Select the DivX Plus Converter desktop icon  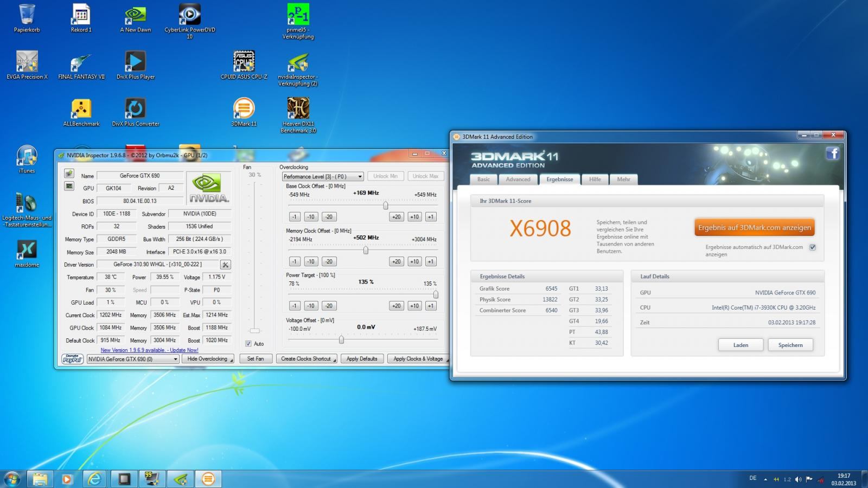(x=136, y=112)
